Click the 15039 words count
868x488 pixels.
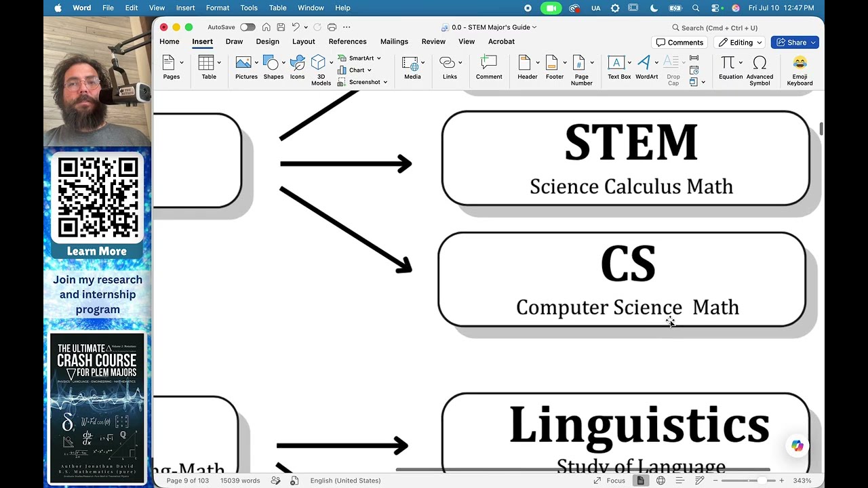point(240,481)
